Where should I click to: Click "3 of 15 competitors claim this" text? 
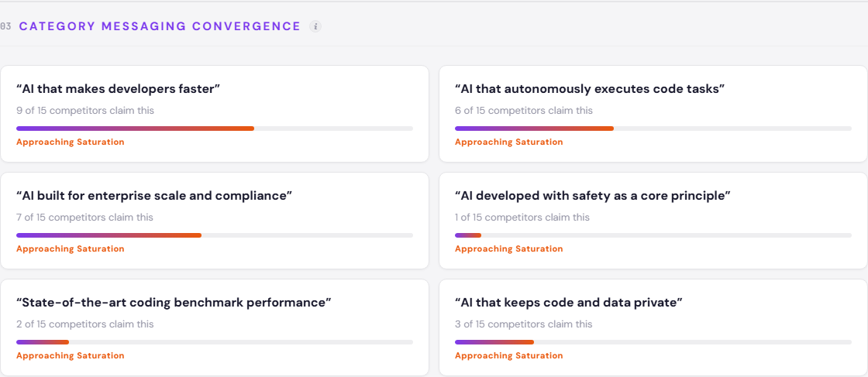pos(524,324)
